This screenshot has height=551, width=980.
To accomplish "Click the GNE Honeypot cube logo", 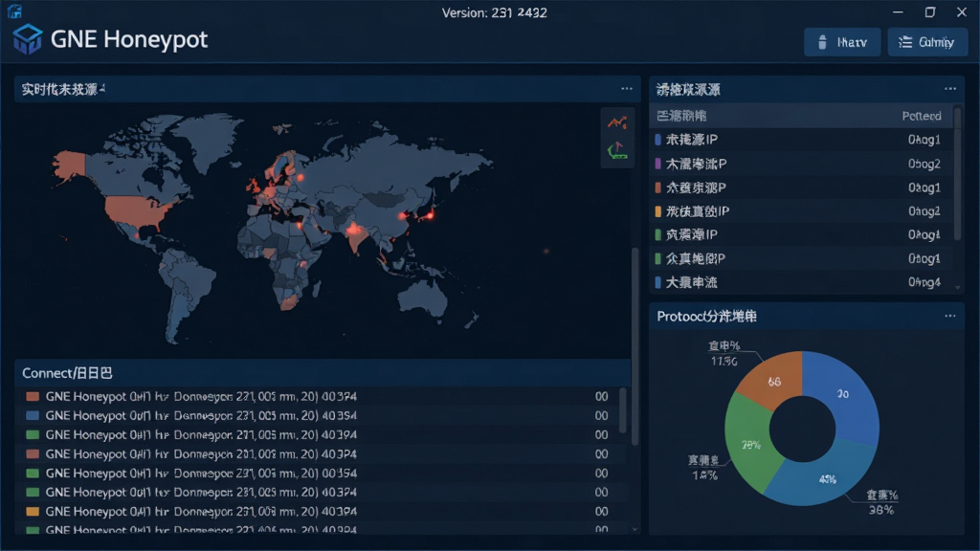I will click(28, 39).
